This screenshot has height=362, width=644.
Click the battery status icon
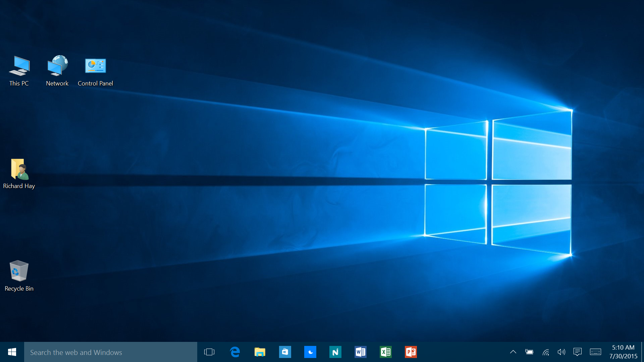(x=529, y=352)
